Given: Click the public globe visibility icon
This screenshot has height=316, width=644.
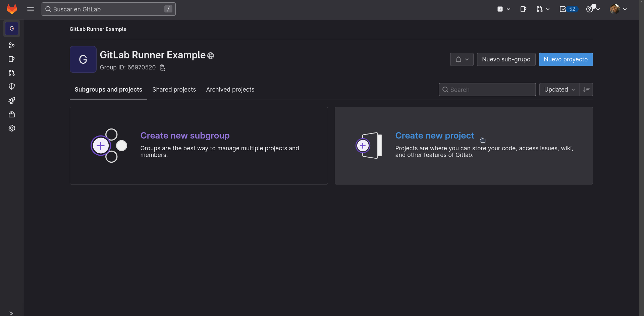Looking at the screenshot, I should coord(211,56).
